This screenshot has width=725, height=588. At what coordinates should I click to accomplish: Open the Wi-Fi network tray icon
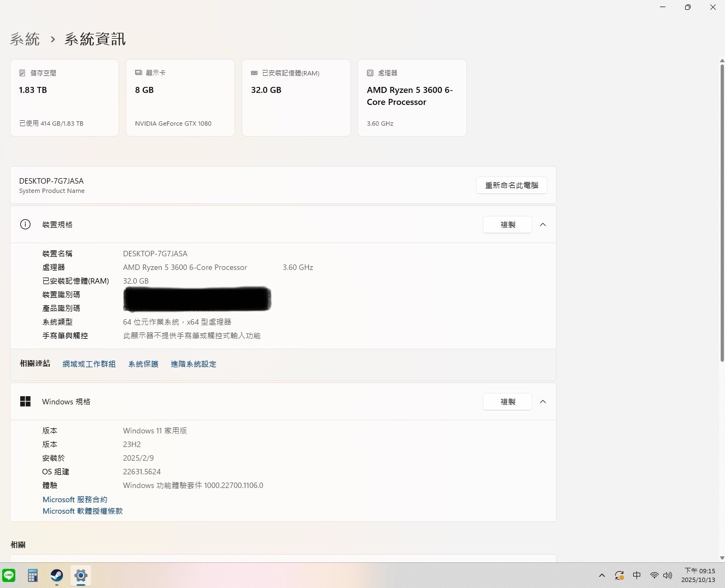(x=654, y=575)
